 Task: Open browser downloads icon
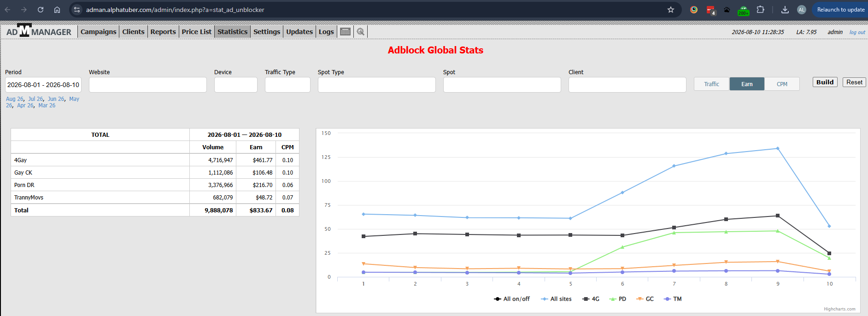(x=785, y=10)
